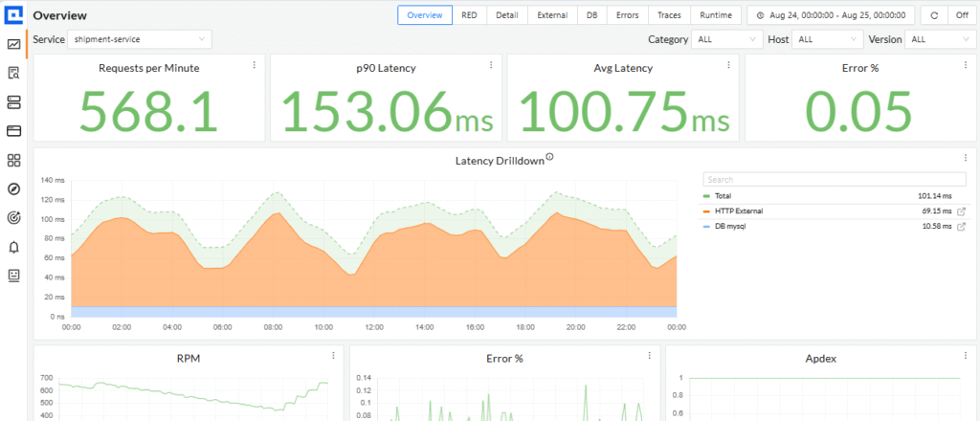Image resolution: width=980 pixels, height=421 pixels.
Task: Expand the Service shipment-service dropdown
Action: click(x=140, y=39)
